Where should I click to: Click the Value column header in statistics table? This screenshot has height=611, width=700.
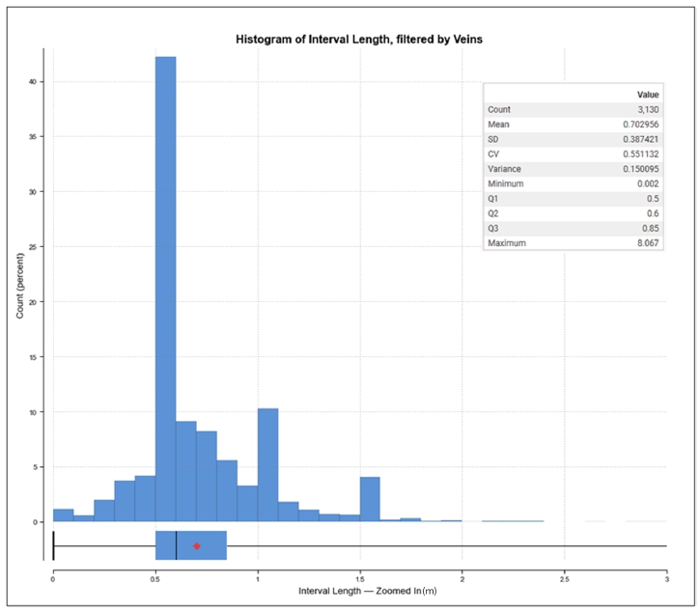click(648, 95)
